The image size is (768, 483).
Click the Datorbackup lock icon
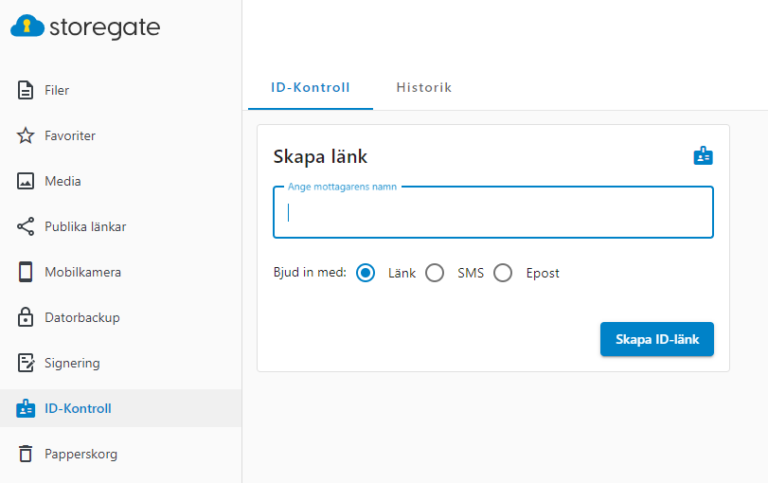[x=26, y=318]
